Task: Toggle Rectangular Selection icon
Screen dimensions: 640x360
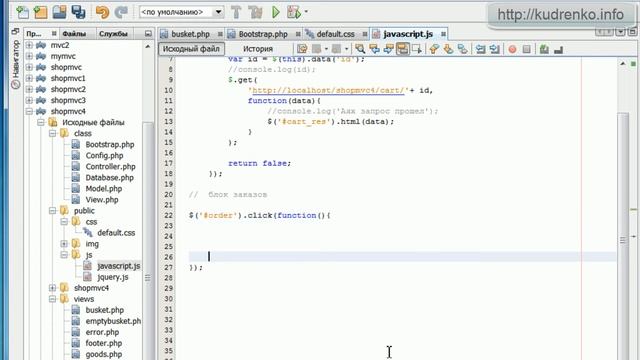Action: tap(417, 49)
